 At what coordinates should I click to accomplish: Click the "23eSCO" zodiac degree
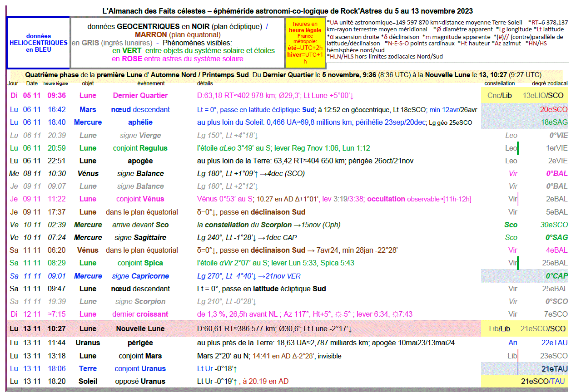pyautogui.click(x=554, y=356)
